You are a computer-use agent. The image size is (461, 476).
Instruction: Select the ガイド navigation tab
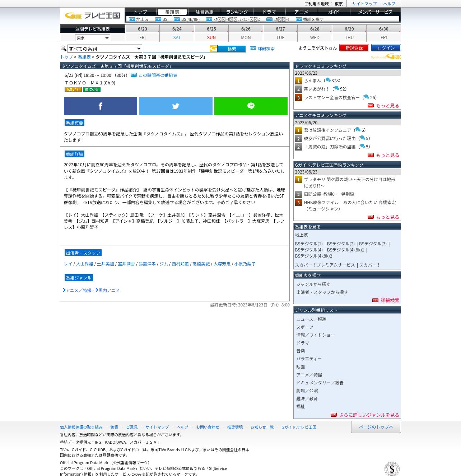[334, 12]
